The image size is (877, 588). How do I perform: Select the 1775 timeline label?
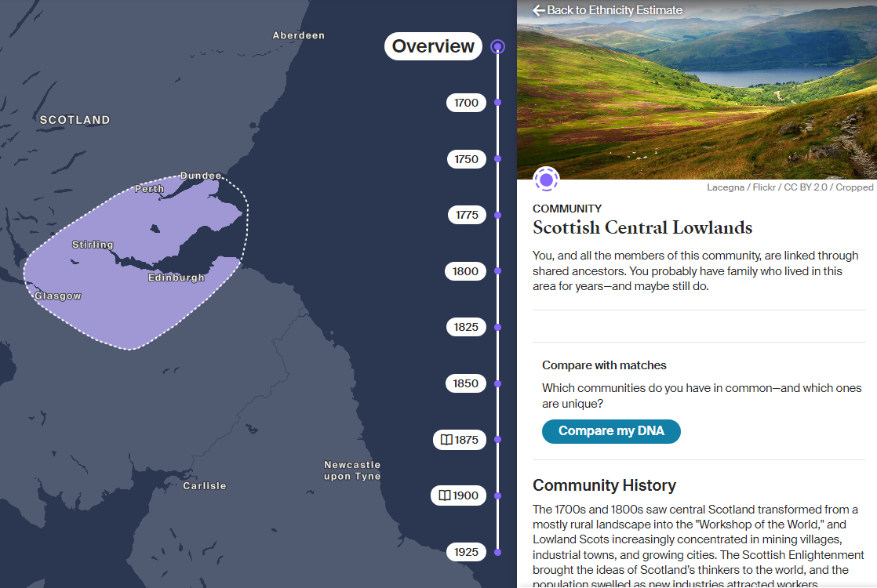(x=467, y=215)
